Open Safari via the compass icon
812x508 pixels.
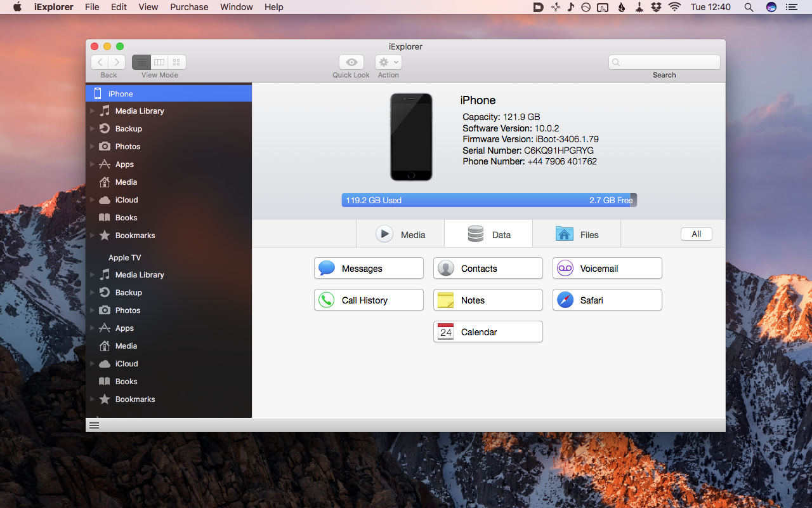tap(565, 300)
